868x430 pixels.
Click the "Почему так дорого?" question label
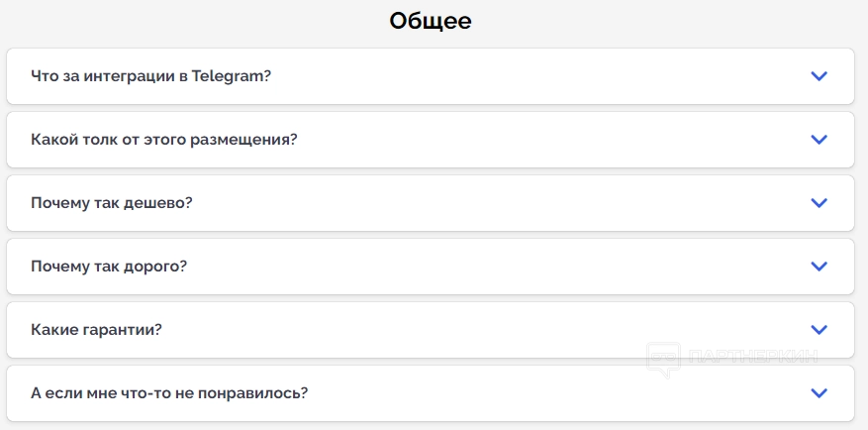point(109,267)
